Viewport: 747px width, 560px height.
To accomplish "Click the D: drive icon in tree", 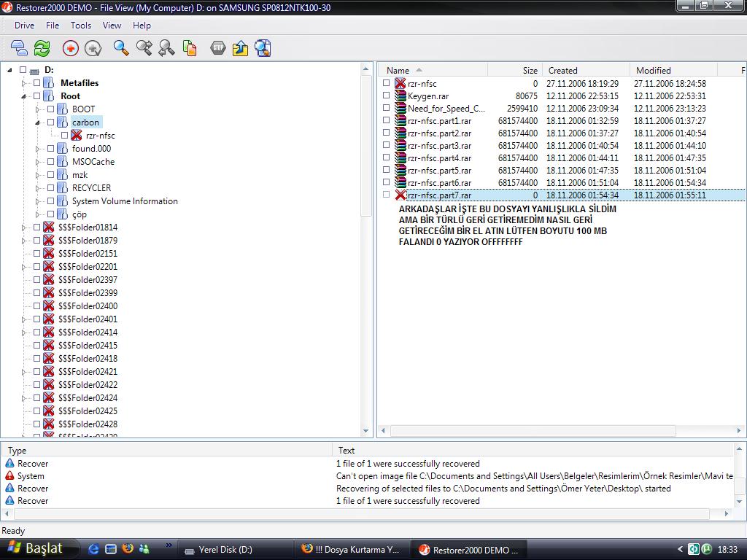I will 34,71.
